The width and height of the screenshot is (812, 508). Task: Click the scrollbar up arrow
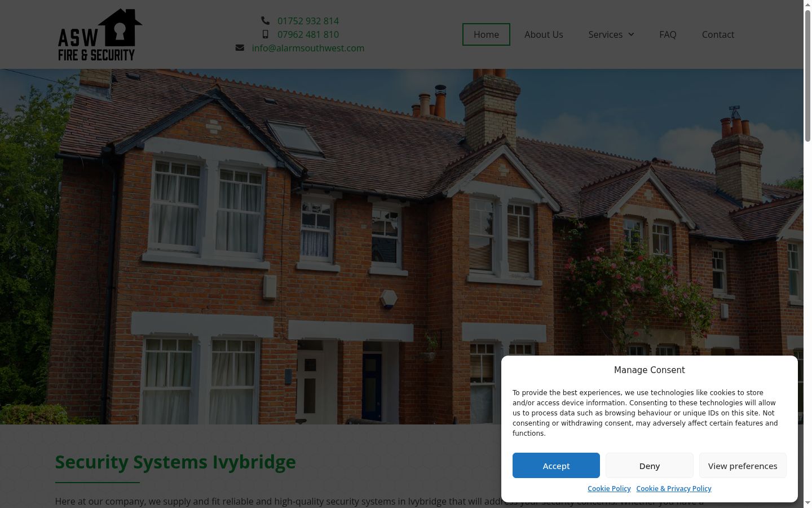pyautogui.click(x=807, y=5)
